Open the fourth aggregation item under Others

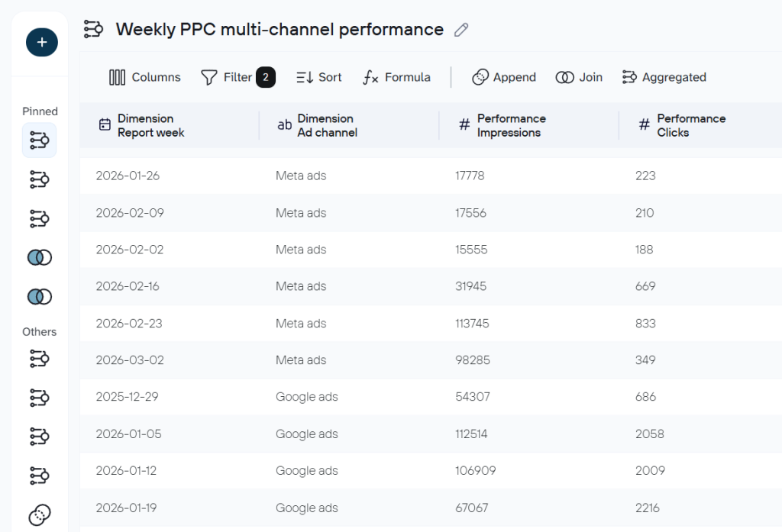click(x=40, y=476)
